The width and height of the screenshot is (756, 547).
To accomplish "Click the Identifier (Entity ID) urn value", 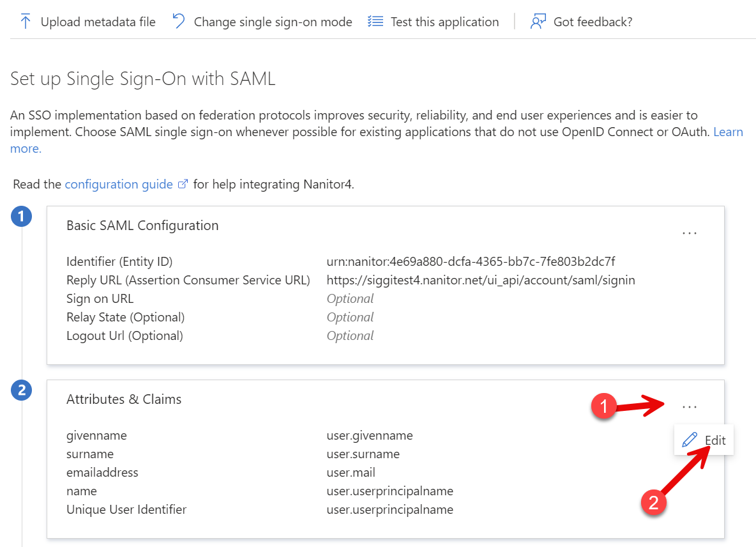I will (x=471, y=261).
